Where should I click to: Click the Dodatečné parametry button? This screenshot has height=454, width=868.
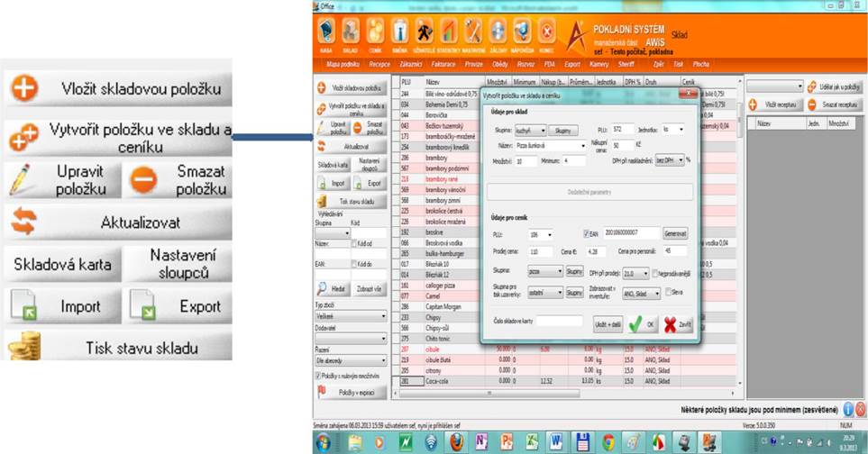(x=589, y=192)
